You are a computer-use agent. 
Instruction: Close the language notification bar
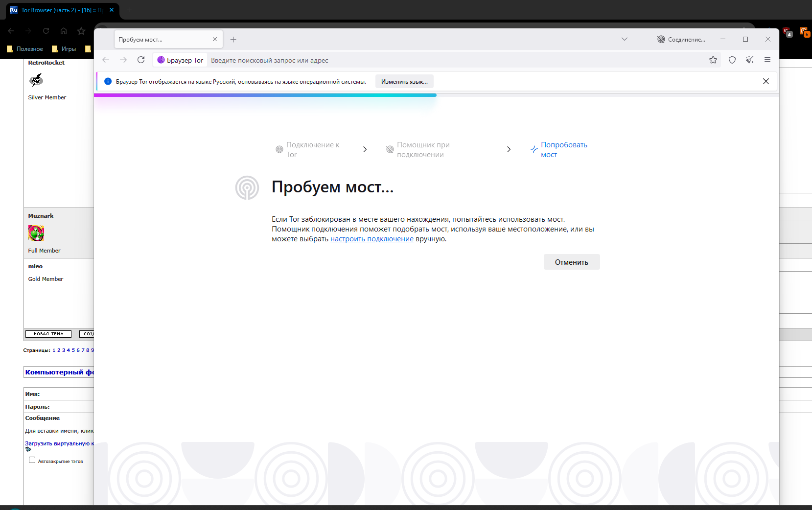click(766, 81)
